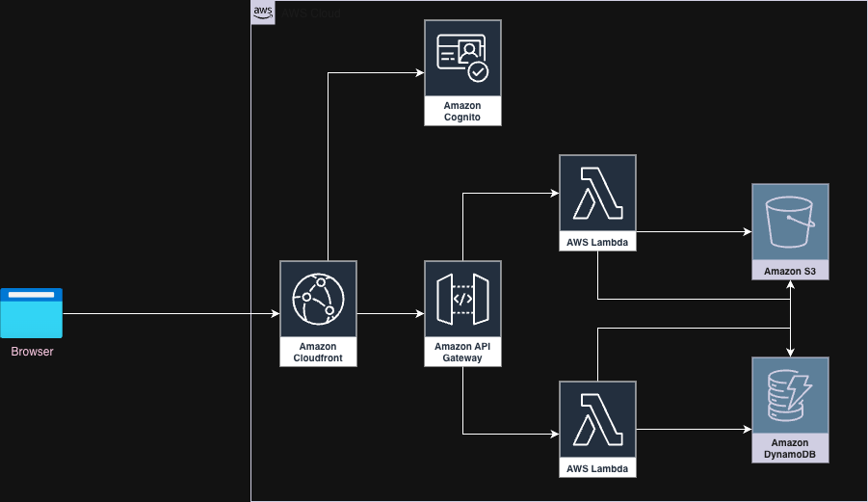
Task: Click the "Amazon API Gateway" text label
Action: point(462,352)
